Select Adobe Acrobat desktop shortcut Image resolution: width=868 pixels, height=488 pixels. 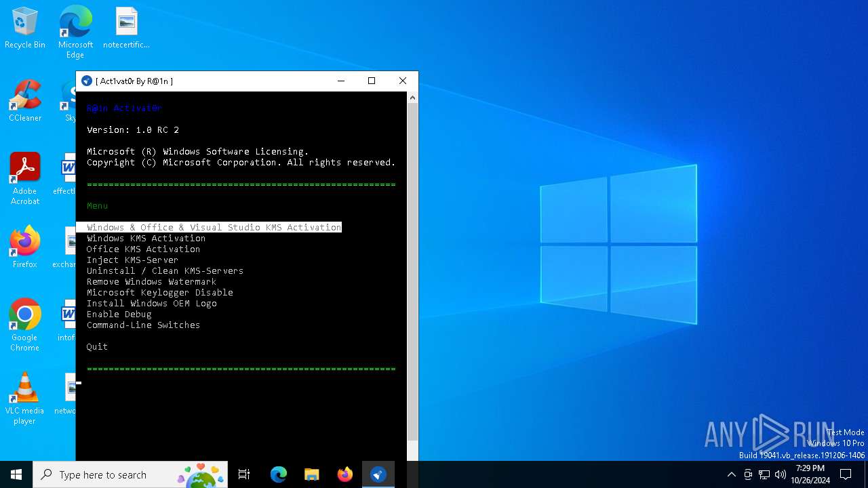tap(25, 179)
